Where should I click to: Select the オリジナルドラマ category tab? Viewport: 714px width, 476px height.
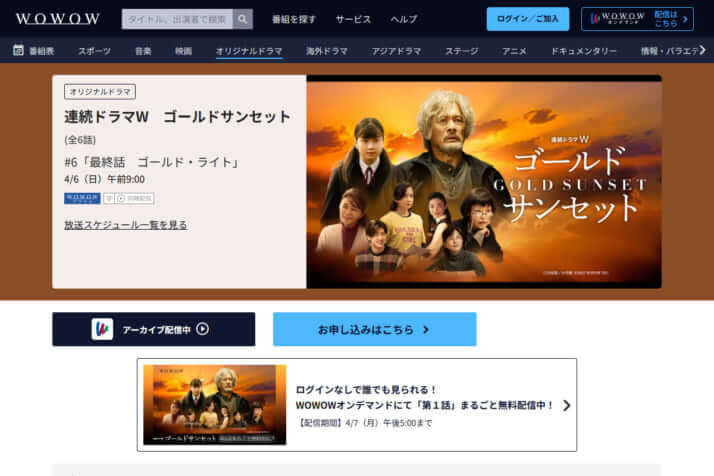point(249,51)
